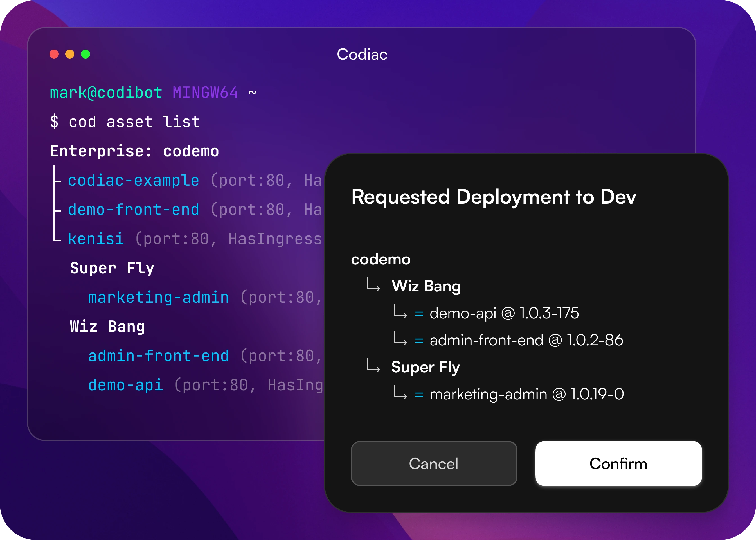This screenshot has width=756, height=540.
Task: Click the equals icon before admin-front-end @ 1.0.2-86
Action: pos(419,341)
